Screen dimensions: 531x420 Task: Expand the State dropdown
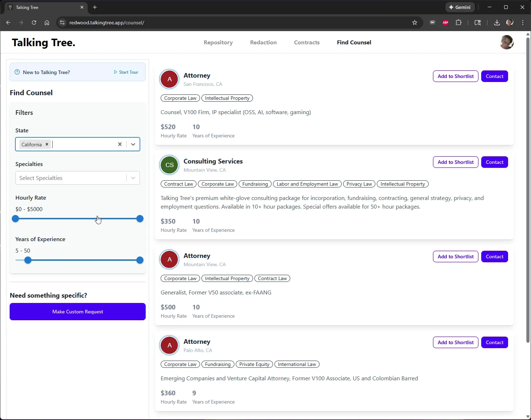pyautogui.click(x=133, y=144)
